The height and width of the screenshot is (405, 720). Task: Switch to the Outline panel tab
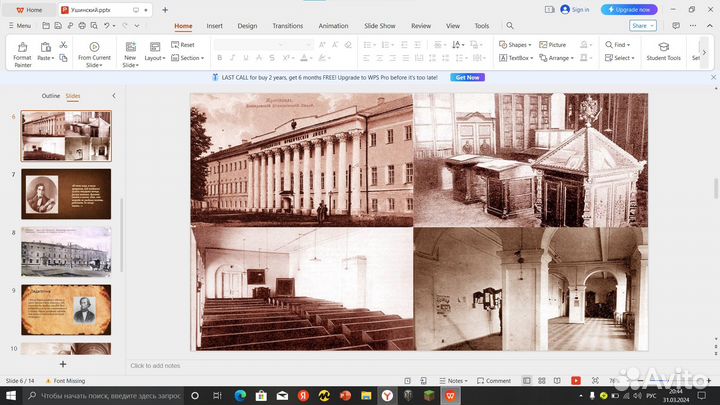51,96
